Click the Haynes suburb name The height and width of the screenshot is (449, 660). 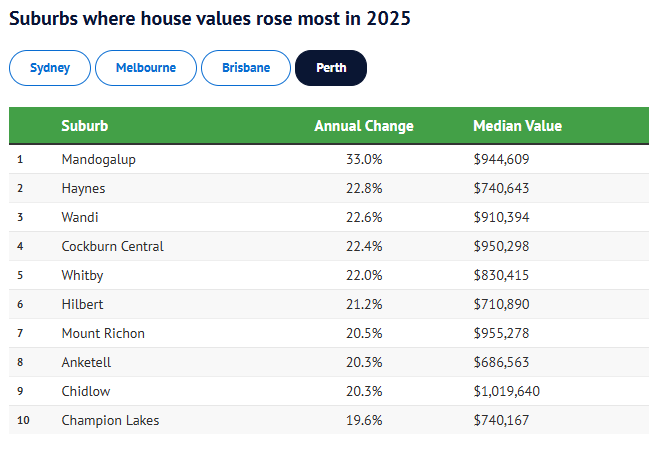coord(83,188)
